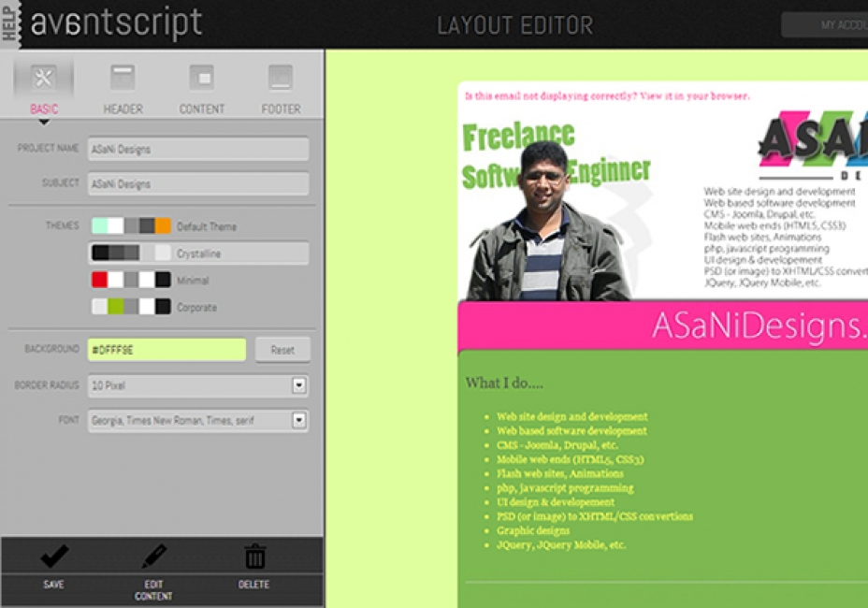Reset the background color
The image size is (868, 608).
coord(282,350)
